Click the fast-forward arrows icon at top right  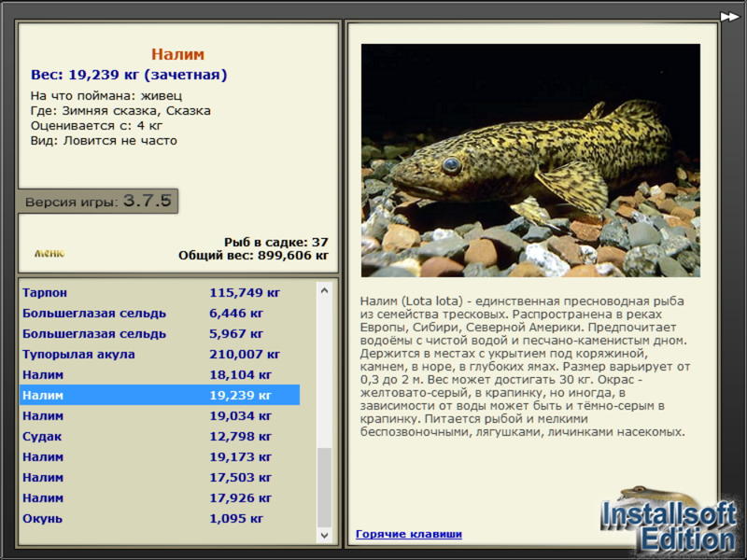(x=729, y=17)
